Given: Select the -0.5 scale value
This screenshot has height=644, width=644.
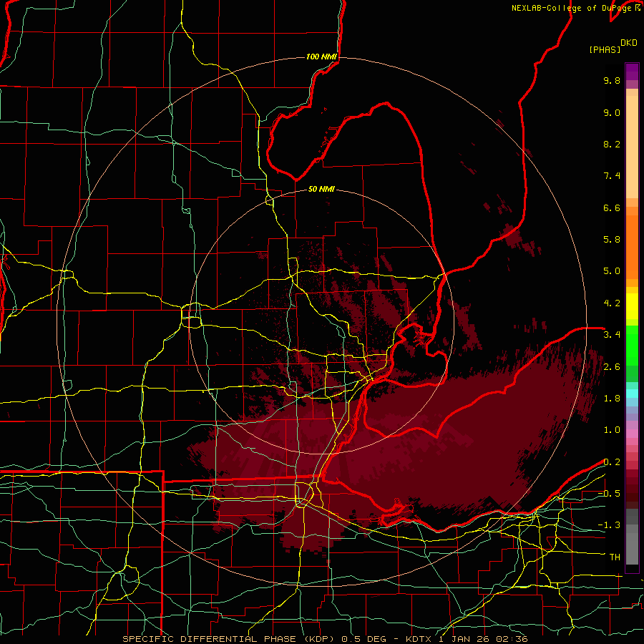Looking at the screenshot, I should (x=609, y=494).
